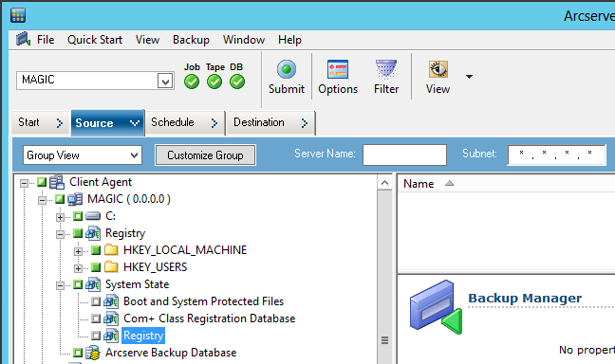This screenshot has width=615, height=364.
Task: Toggle the top-level Registry node checkbox
Action: [x=78, y=233]
